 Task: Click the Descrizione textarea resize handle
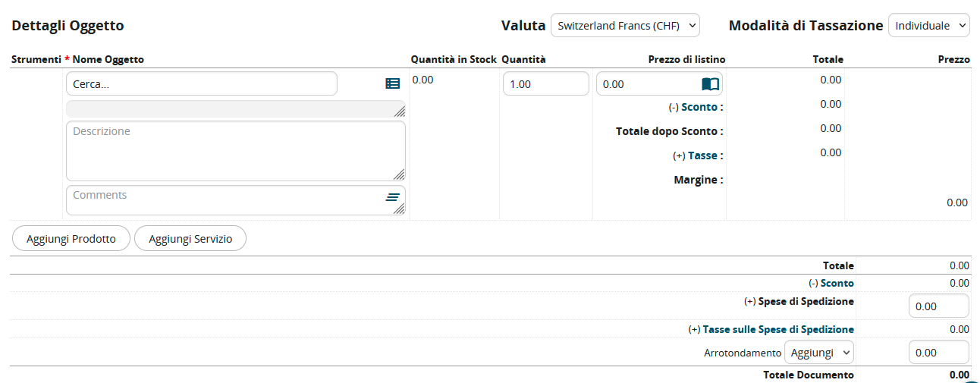coord(399,174)
